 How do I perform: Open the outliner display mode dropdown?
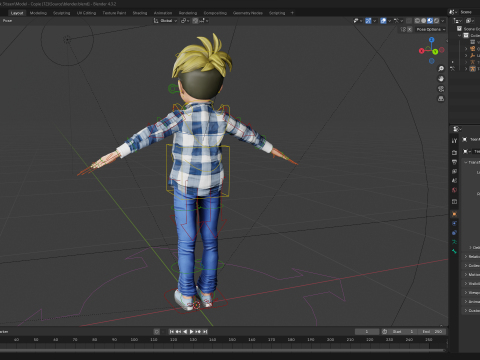458,21
